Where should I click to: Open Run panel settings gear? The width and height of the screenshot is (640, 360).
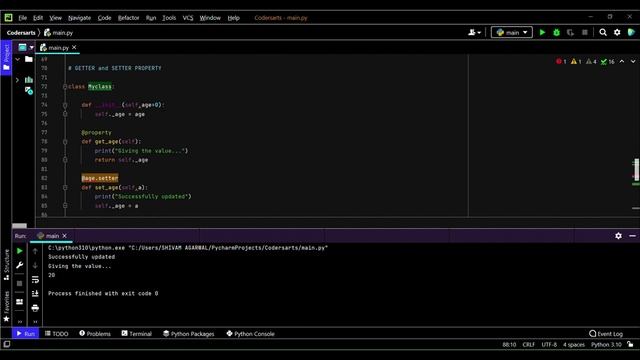point(618,236)
